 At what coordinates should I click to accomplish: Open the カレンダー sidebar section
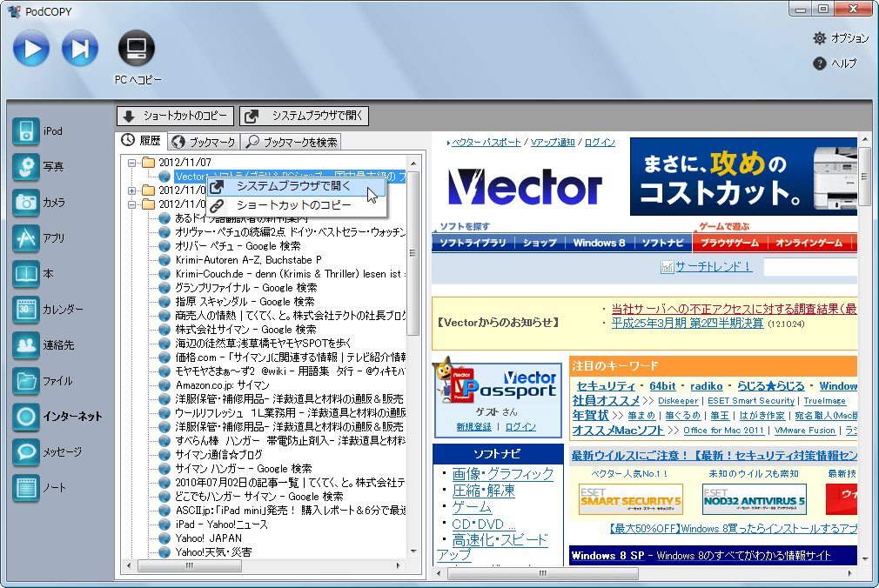(48, 310)
